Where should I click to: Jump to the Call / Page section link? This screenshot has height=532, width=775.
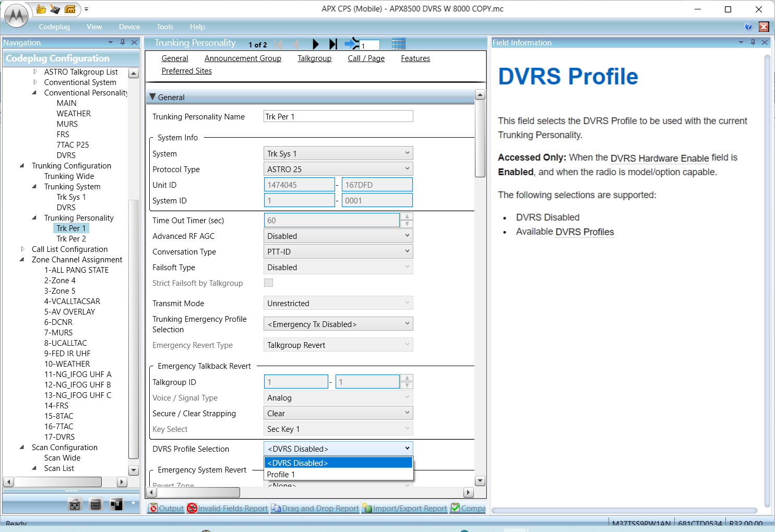(x=366, y=58)
